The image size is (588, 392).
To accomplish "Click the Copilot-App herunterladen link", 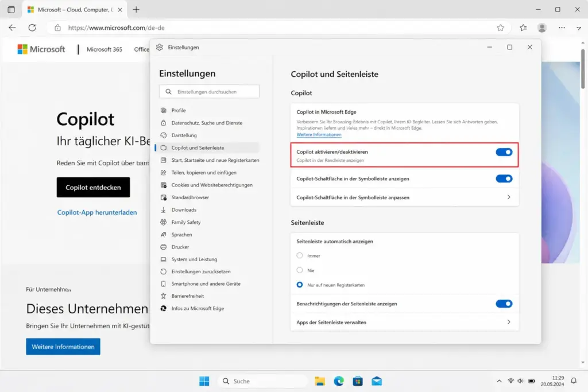I will click(96, 212).
